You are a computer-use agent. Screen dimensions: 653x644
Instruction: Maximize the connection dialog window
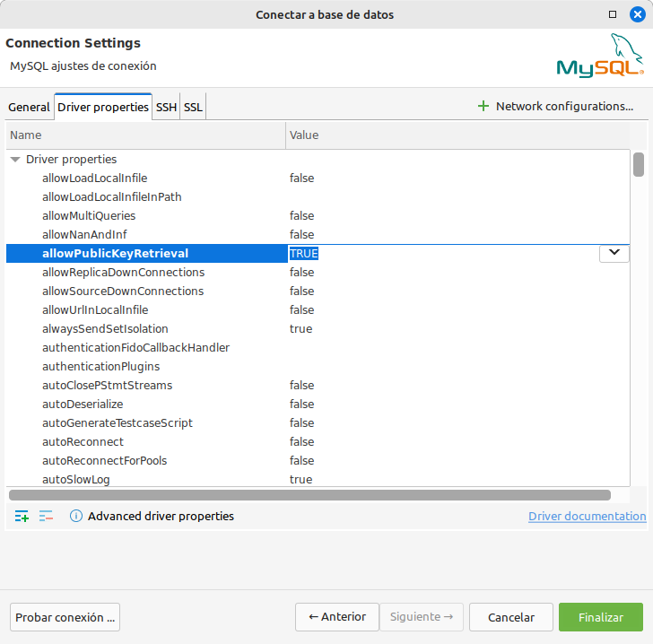(613, 14)
